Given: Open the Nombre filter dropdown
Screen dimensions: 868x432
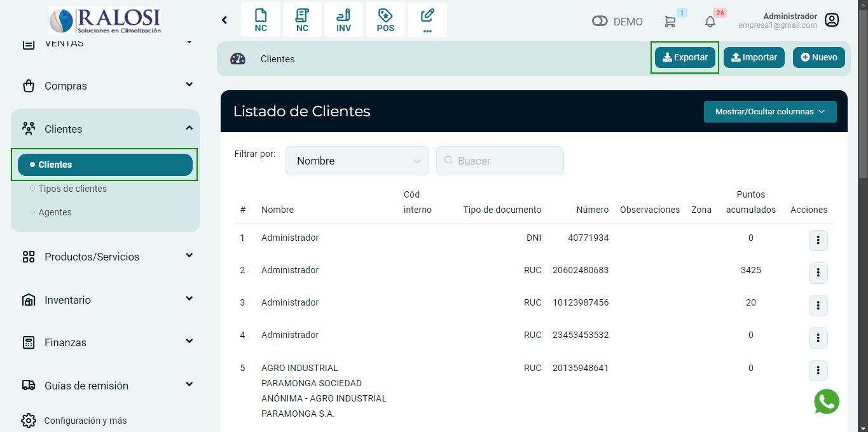Looking at the screenshot, I should click(x=357, y=161).
